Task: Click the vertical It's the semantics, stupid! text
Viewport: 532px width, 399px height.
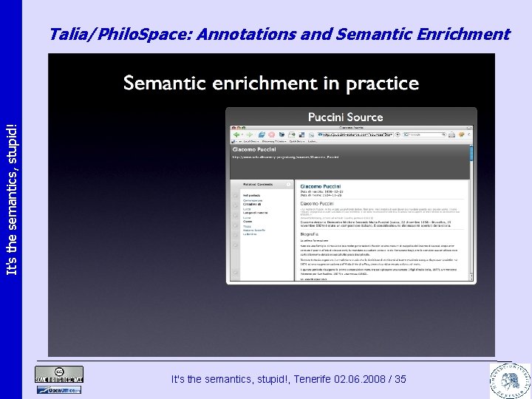Action: (x=11, y=199)
